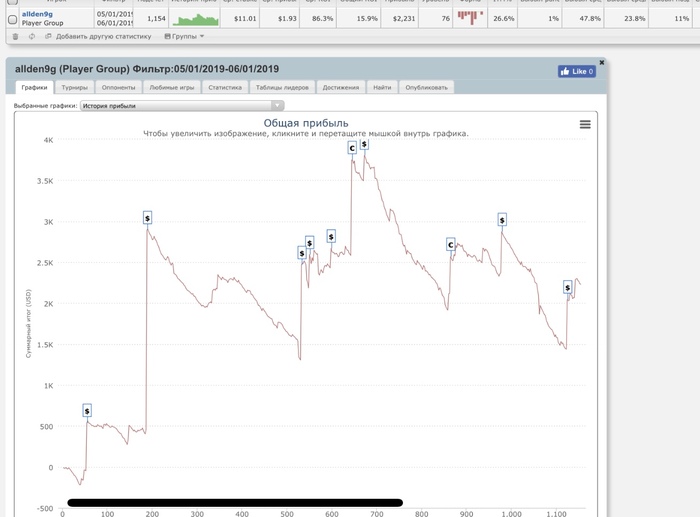Click the Общая прибыль chart title
Viewport: 700px width, 517px height.
306,123
